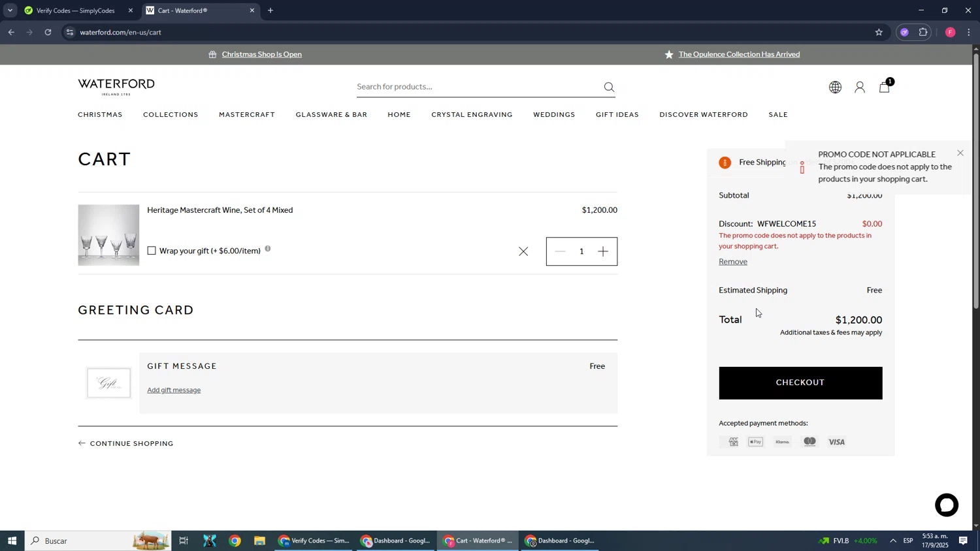Image resolution: width=980 pixels, height=551 pixels.
Task: Open the CHRISTMAS menu
Action: (100, 115)
